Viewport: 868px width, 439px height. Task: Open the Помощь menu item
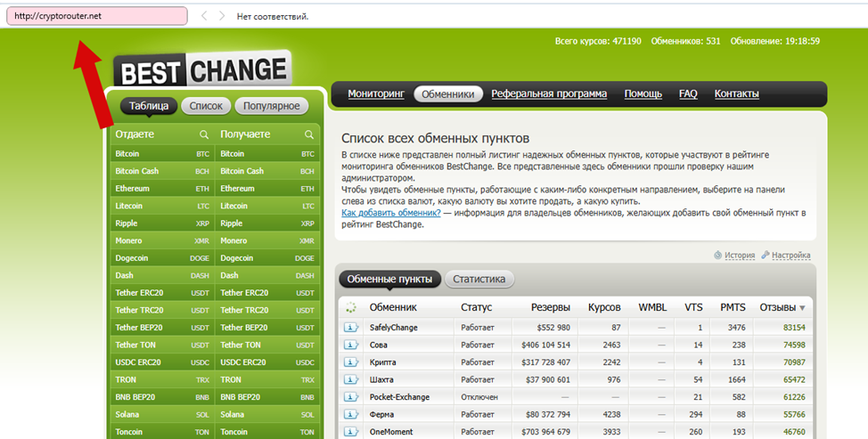pos(643,94)
